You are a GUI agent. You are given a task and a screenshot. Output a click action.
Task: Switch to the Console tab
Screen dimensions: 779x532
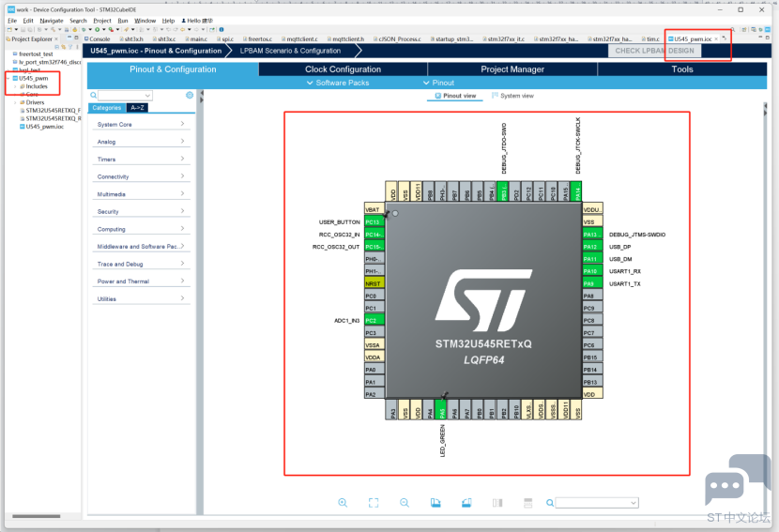(97, 38)
